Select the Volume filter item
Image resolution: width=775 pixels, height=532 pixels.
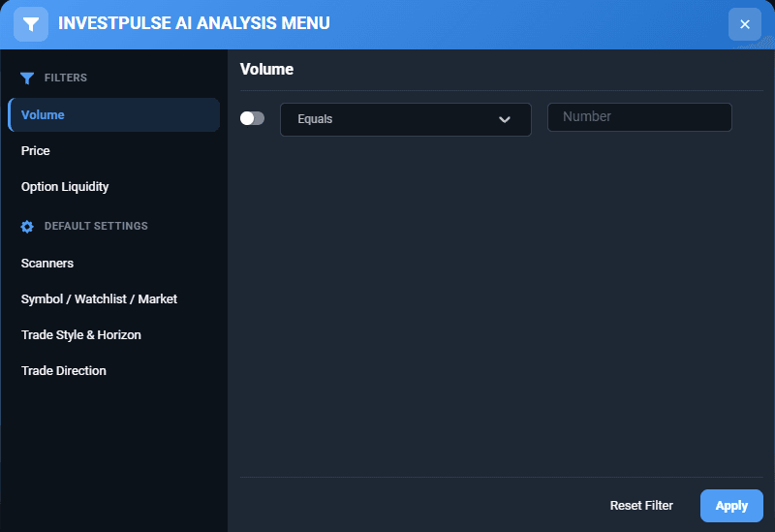(x=113, y=114)
